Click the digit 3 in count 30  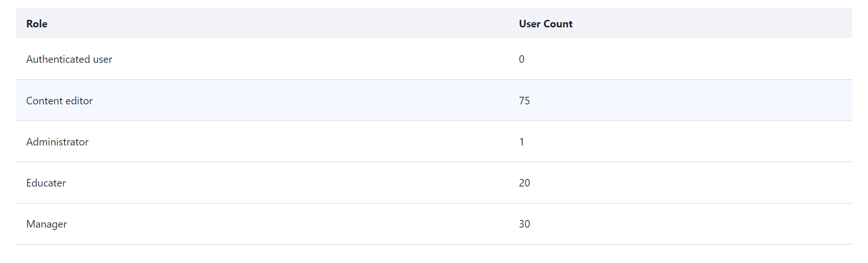tap(522, 224)
